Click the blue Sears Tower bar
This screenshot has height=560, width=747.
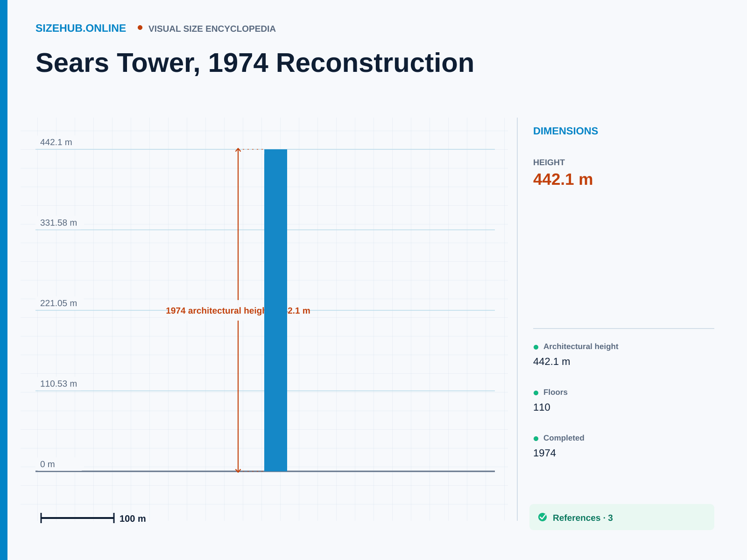(275, 310)
